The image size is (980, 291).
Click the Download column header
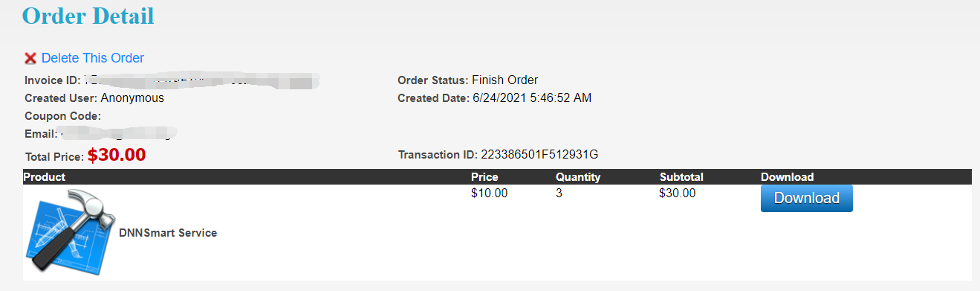(788, 177)
